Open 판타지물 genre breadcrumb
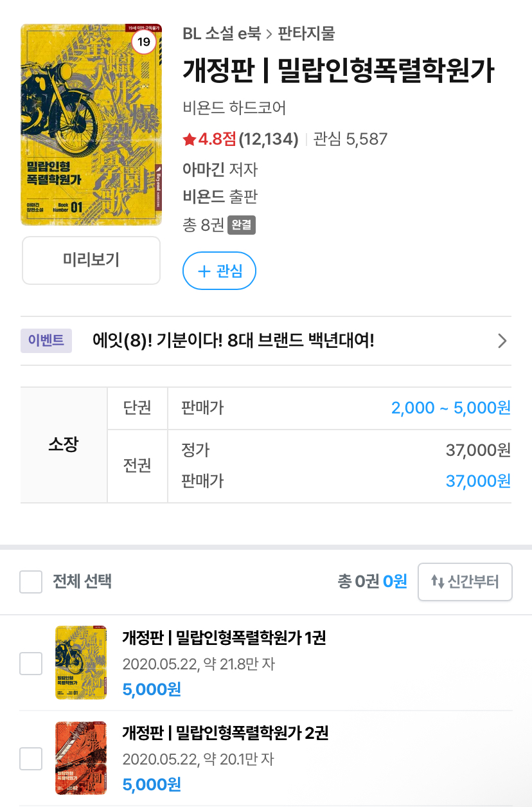The width and height of the screenshot is (532, 807). (306, 33)
